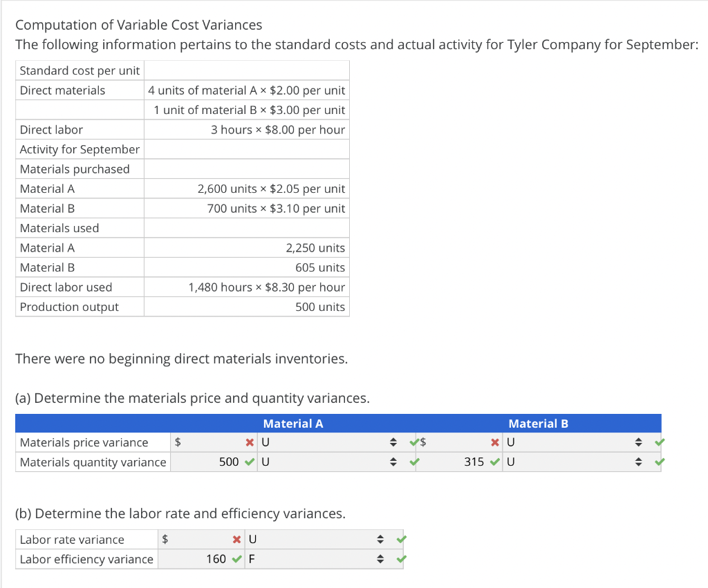Viewport: 708px width, 588px height.
Task: Click the Material B column header
Action: (x=538, y=424)
